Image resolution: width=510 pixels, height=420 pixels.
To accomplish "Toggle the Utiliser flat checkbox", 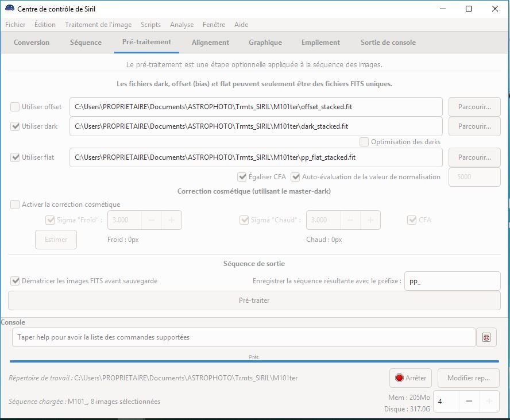I will 15,157.
